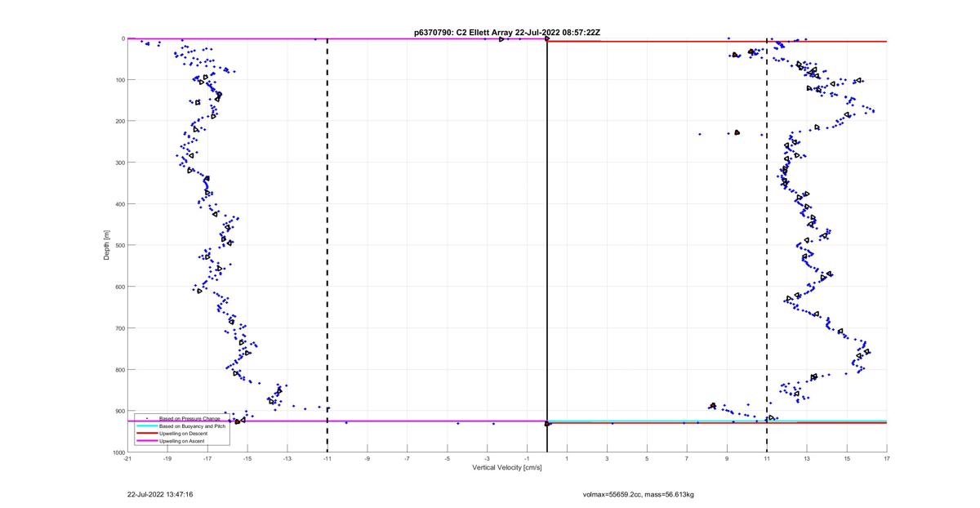This screenshot has height=508, width=980.
Task: Click velocity axis tick label "-3"
Action: [488, 459]
